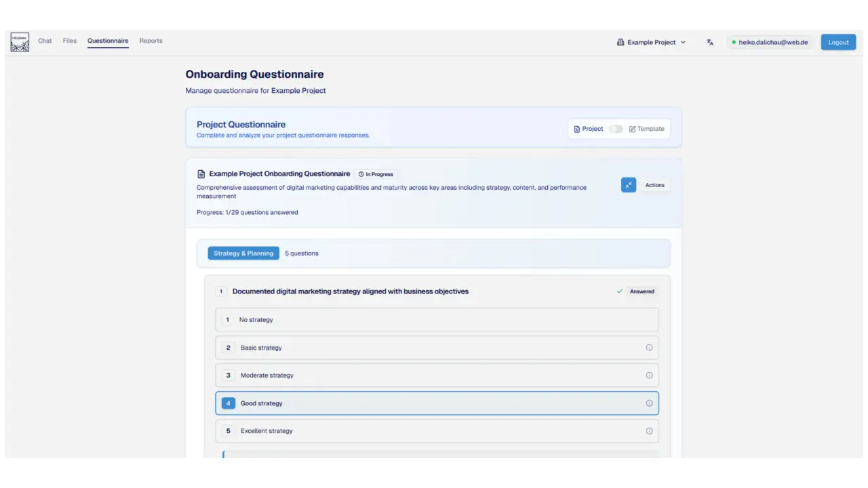The width and height of the screenshot is (868, 488).
Task: Click info icon for Good strategy
Action: [x=649, y=403]
